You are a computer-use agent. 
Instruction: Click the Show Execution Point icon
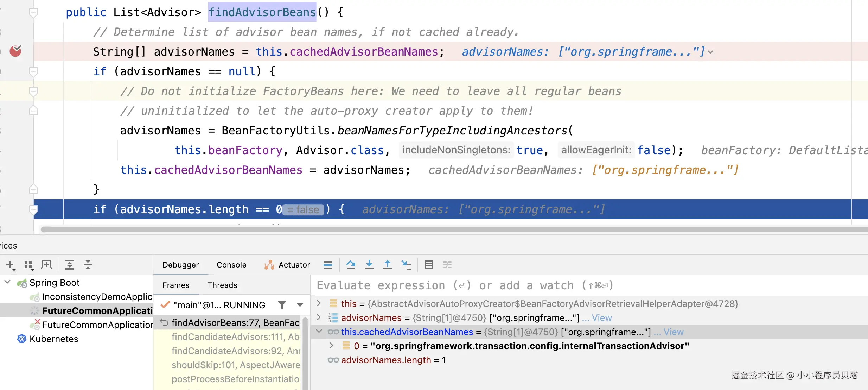(327, 265)
